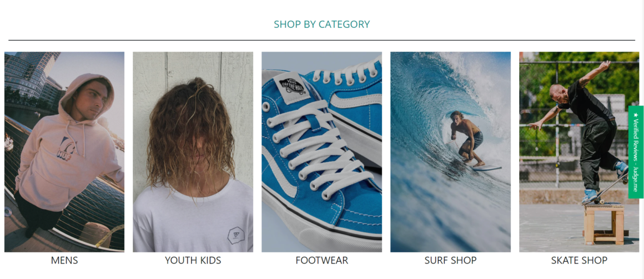
Task: Click the hexagon logo on the white t-shirt
Action: coord(236,236)
